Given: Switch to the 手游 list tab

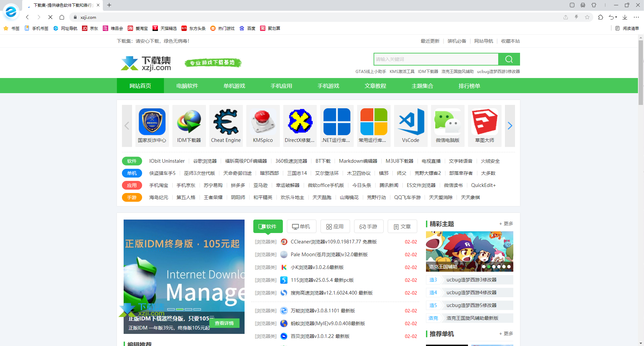Looking at the screenshot, I should coord(369,226).
